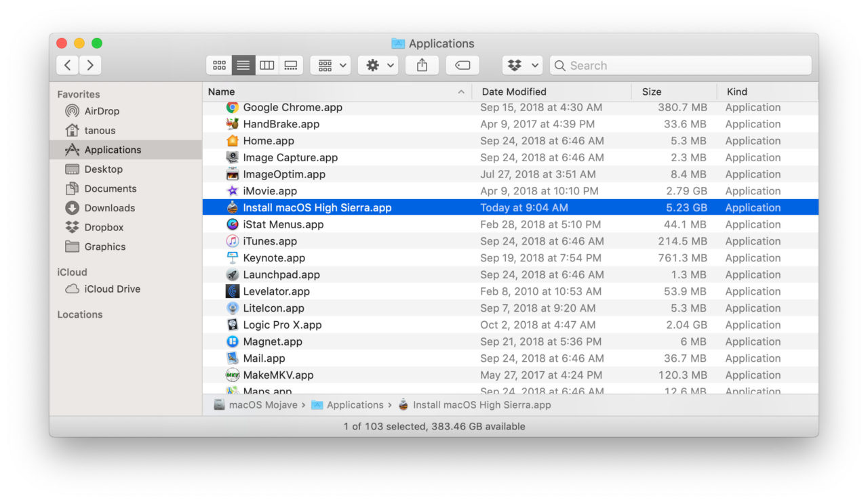Sort by Date Modified column header
The height and width of the screenshot is (502, 868).
(552, 91)
